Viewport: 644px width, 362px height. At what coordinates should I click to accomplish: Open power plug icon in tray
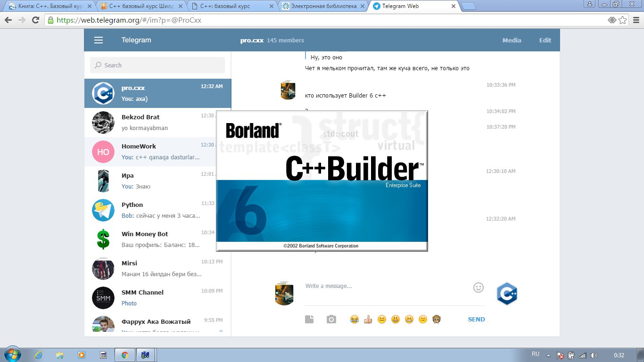tap(571, 355)
